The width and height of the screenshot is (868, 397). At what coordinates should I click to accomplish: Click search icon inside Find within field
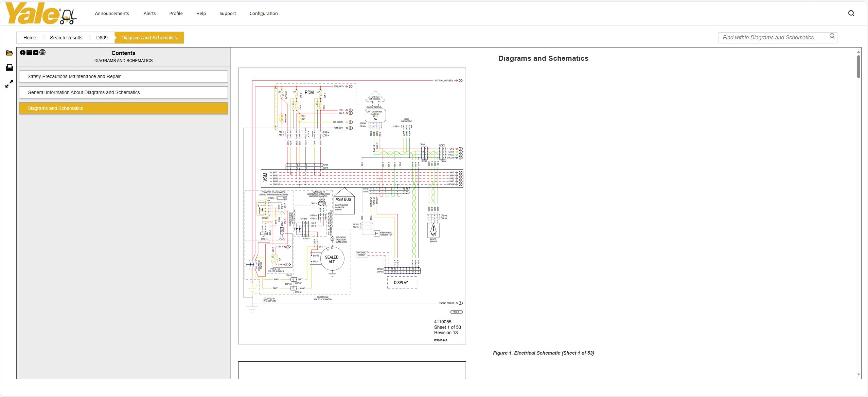click(x=832, y=36)
